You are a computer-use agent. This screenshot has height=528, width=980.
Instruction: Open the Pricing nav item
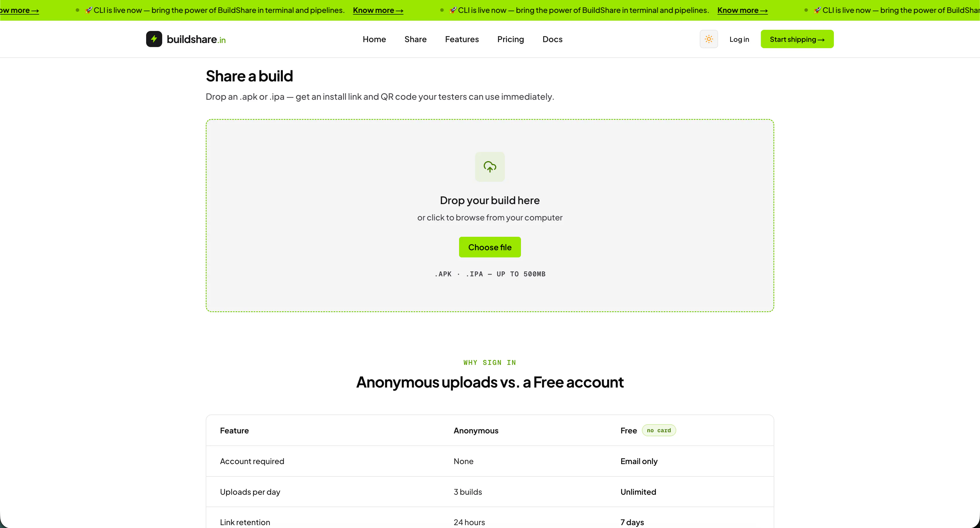pos(511,40)
